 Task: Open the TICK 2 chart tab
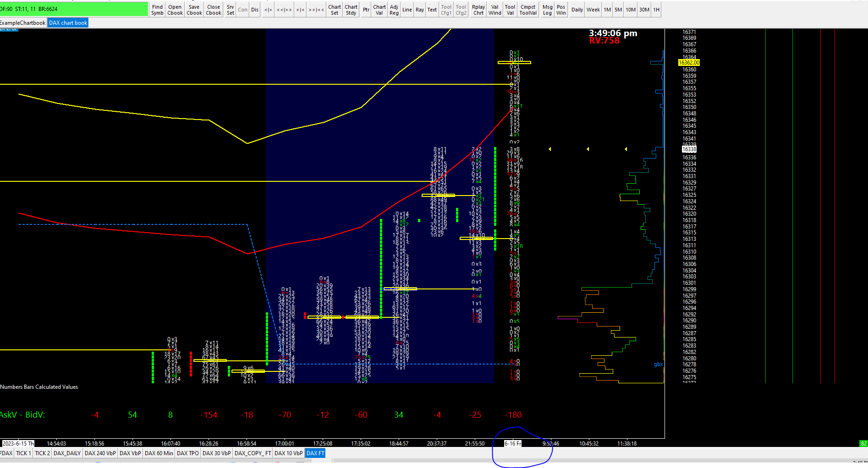[x=43, y=453]
